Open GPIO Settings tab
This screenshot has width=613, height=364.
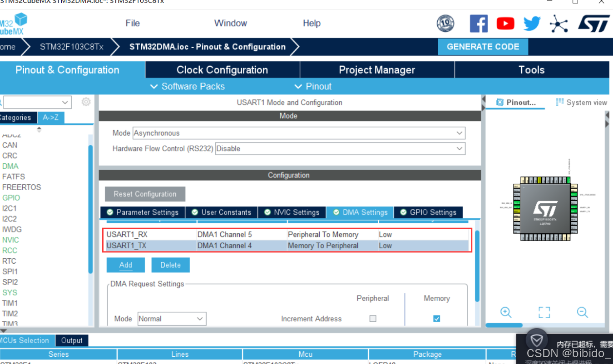(x=428, y=212)
